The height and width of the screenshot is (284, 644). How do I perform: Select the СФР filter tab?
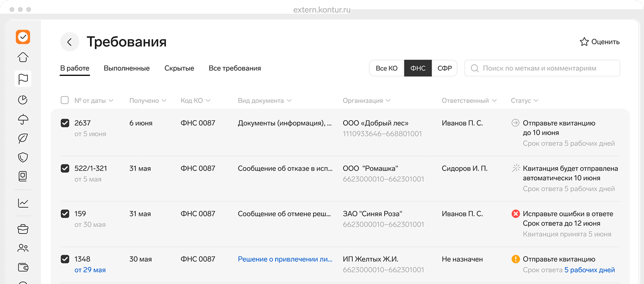coord(444,68)
